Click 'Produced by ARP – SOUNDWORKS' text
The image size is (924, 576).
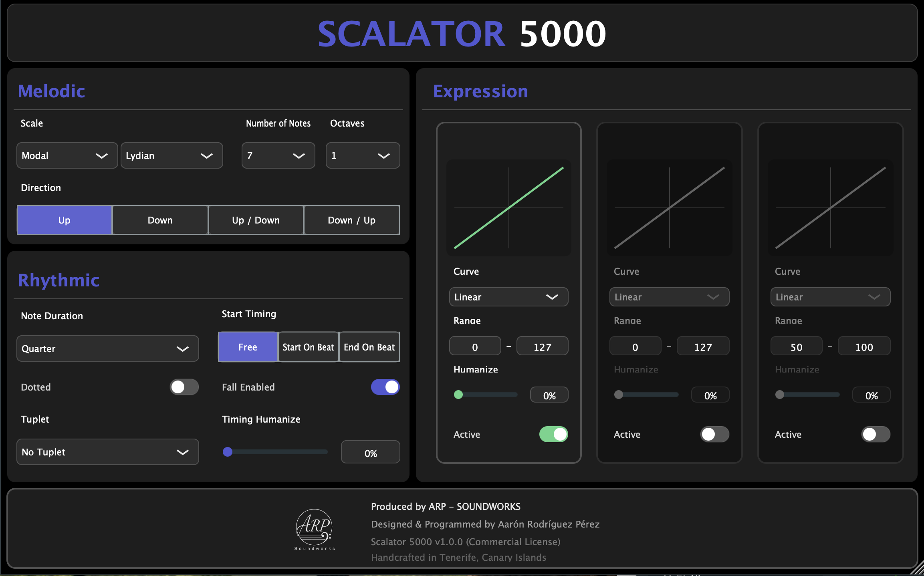pyautogui.click(x=446, y=506)
